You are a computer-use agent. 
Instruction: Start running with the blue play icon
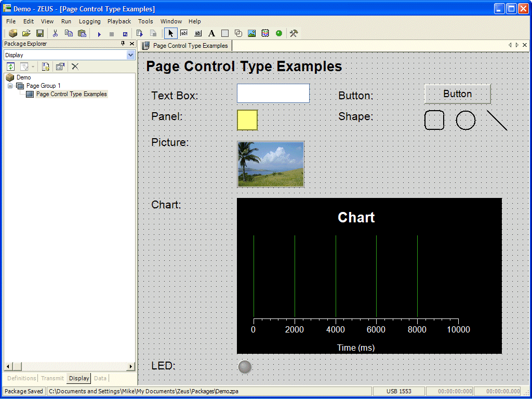[x=99, y=34]
